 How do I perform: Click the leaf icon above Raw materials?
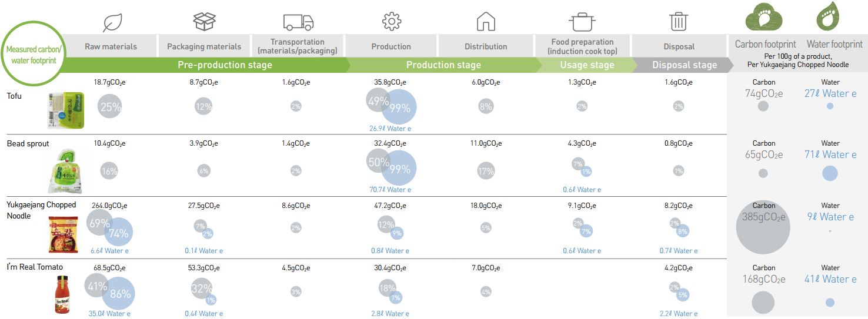112,22
